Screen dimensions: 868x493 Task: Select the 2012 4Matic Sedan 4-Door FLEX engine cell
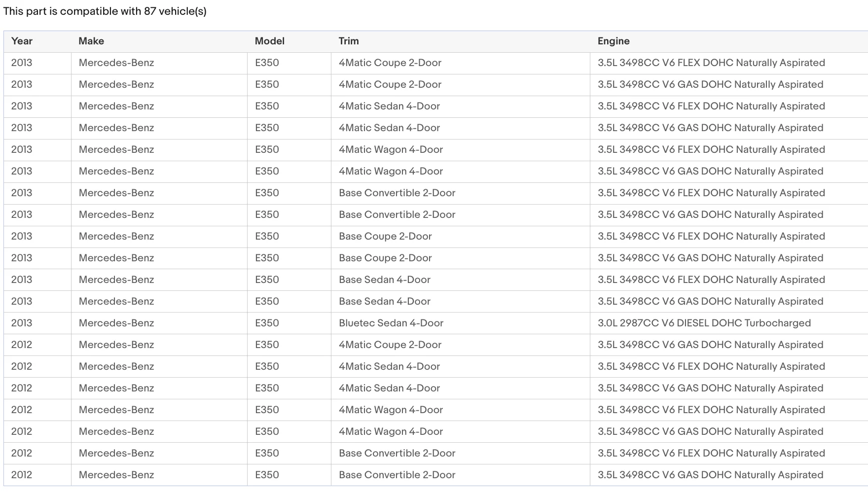729,367
